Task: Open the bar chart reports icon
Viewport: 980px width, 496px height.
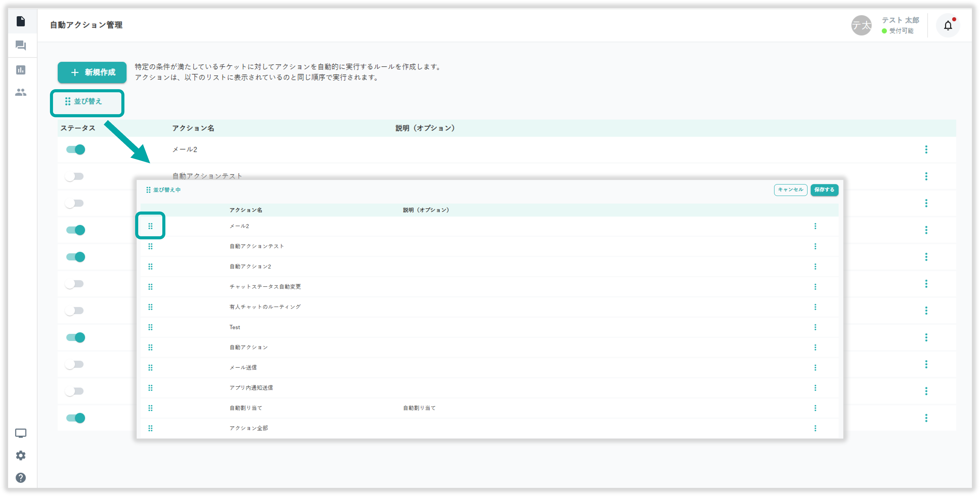Action: click(21, 70)
